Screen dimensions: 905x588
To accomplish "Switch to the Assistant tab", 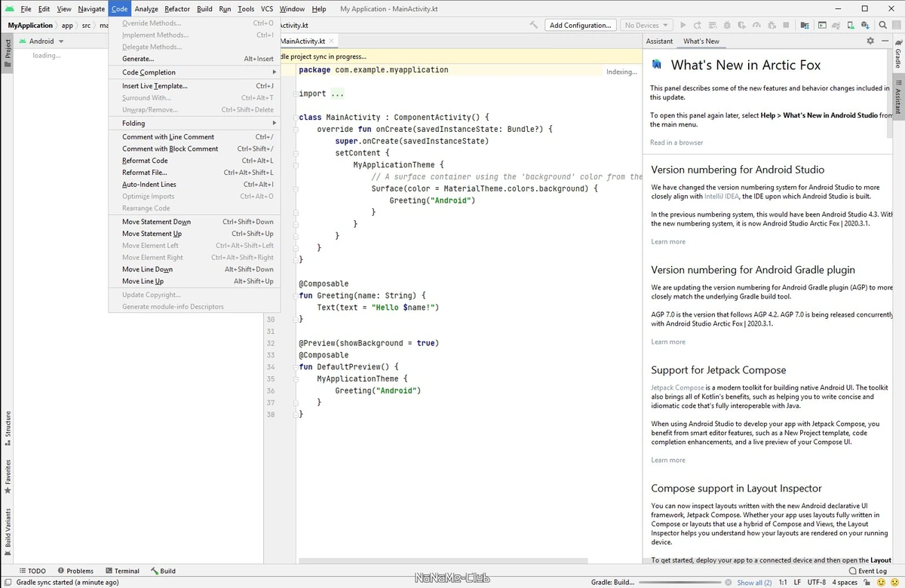I will tap(659, 41).
